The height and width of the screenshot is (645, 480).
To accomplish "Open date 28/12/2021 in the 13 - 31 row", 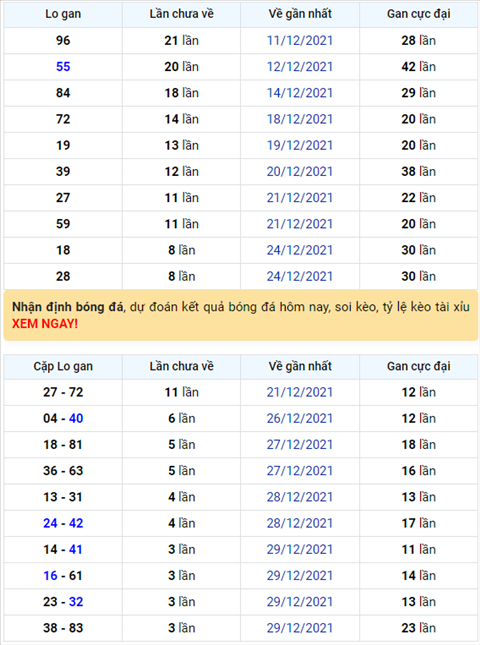I will (x=300, y=497).
